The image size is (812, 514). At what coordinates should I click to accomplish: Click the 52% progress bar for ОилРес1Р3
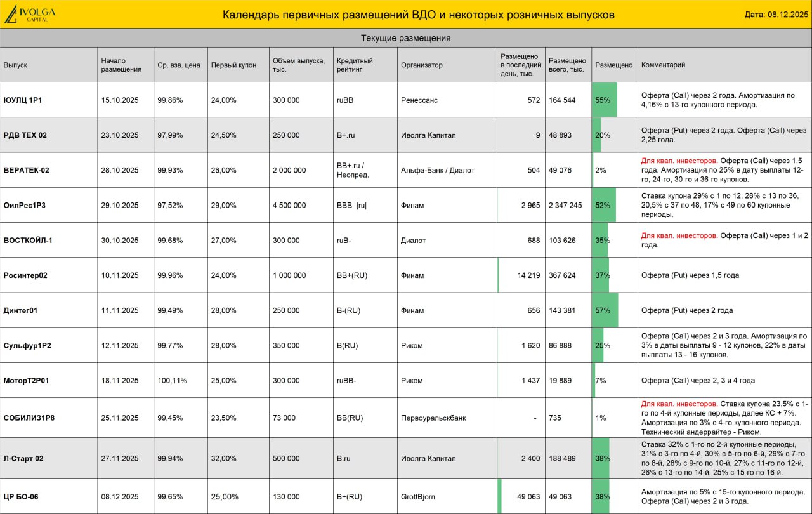pyautogui.click(x=604, y=205)
